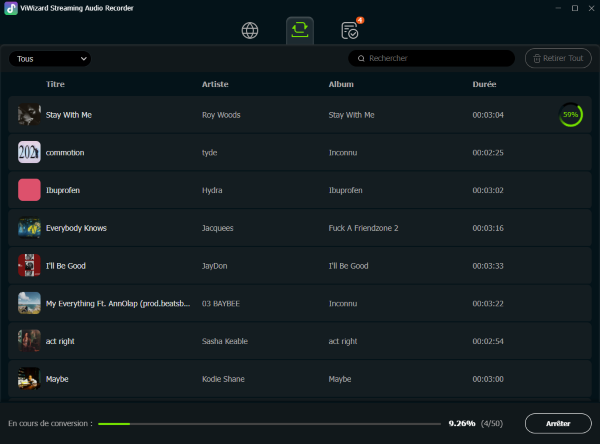Select the Stay With Me album thumbnail
Image resolution: width=600 pixels, height=444 pixels.
(29, 115)
